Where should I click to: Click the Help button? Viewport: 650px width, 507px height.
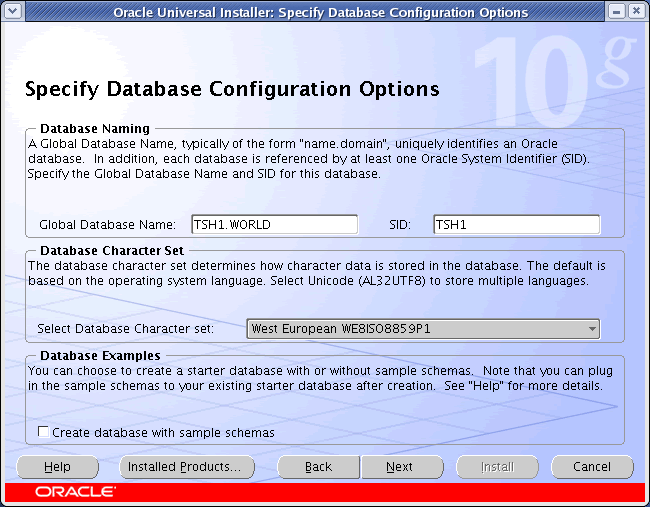58,467
